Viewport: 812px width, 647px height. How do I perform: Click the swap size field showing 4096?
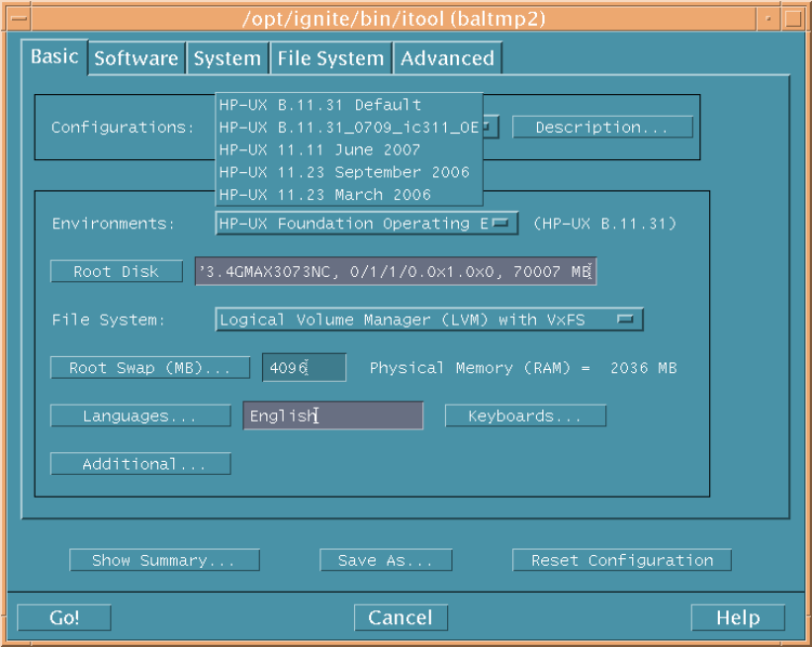pyautogui.click(x=305, y=368)
